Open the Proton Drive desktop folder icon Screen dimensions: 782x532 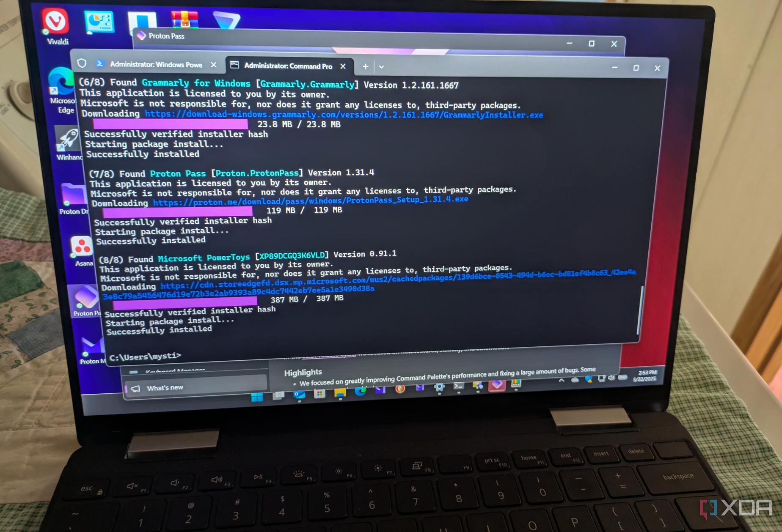(73, 198)
